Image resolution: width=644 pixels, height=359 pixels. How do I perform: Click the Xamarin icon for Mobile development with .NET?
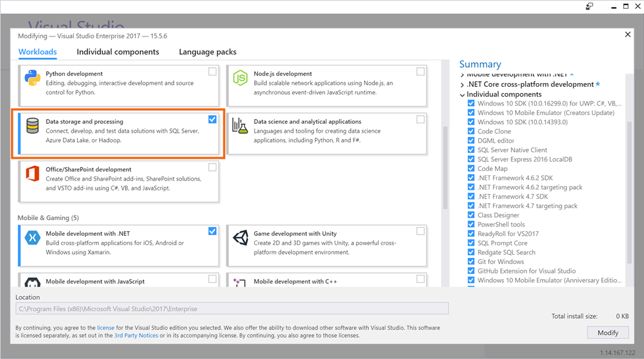tap(33, 238)
